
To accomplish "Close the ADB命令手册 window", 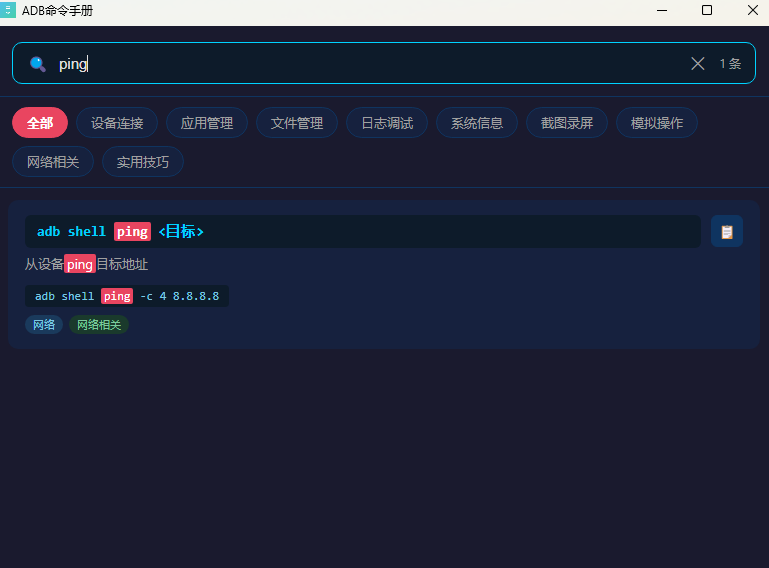I will [x=753, y=10].
